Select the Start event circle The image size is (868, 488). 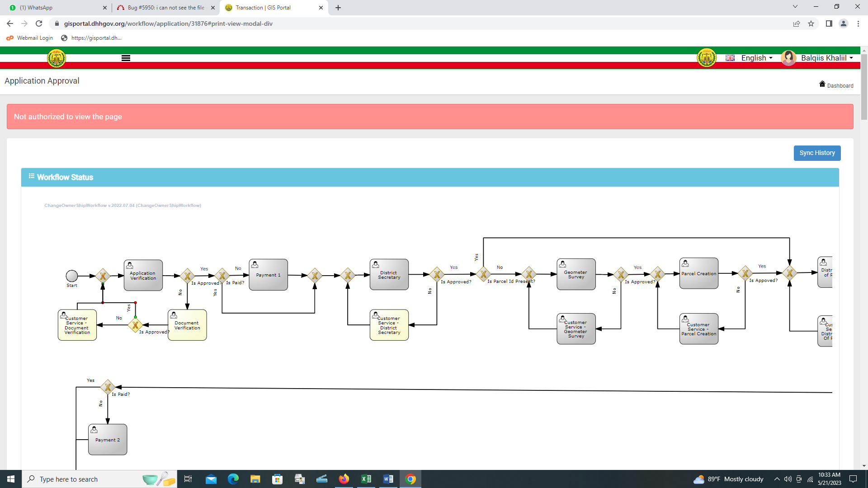click(72, 276)
